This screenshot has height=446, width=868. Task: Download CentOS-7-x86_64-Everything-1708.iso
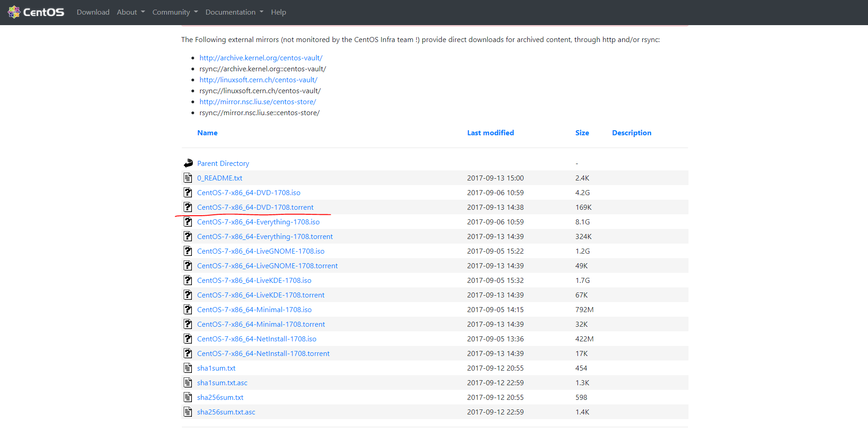tap(259, 222)
